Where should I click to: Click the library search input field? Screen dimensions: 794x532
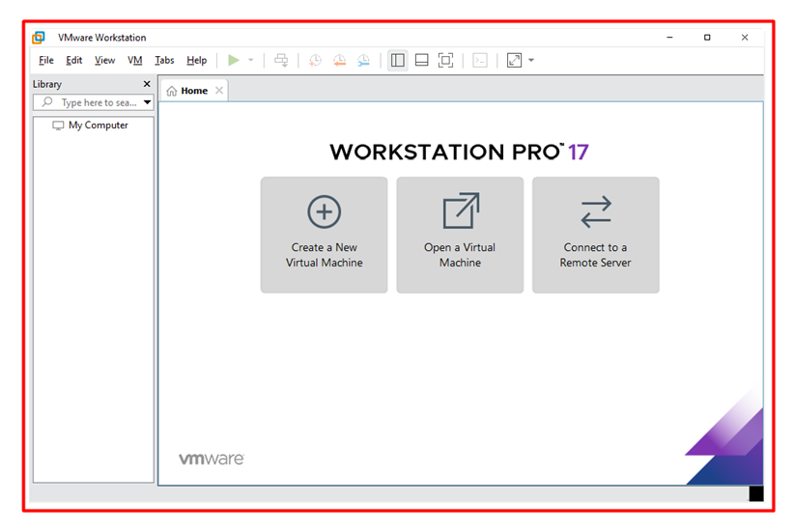point(94,102)
